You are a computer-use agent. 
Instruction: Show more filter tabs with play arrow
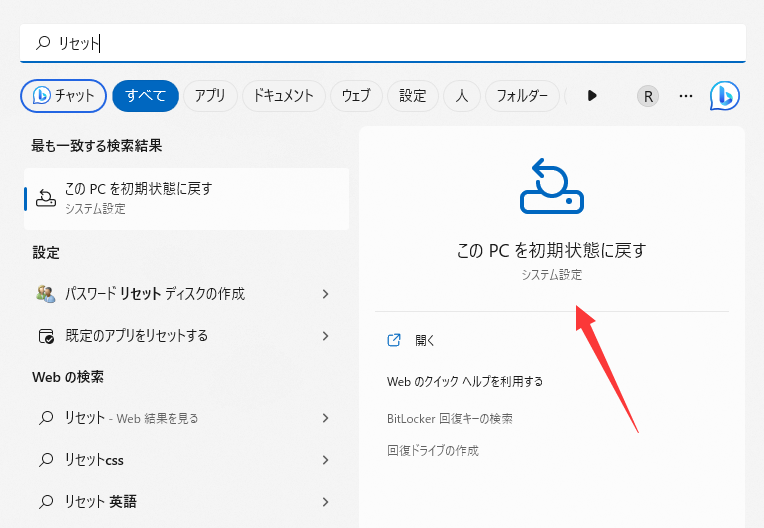coord(592,95)
